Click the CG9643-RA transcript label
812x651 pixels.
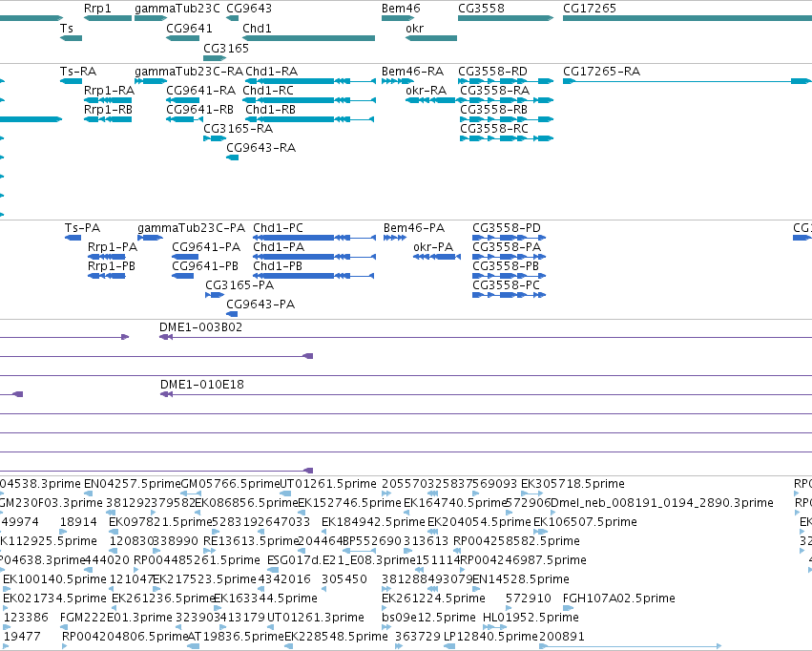pos(261,148)
